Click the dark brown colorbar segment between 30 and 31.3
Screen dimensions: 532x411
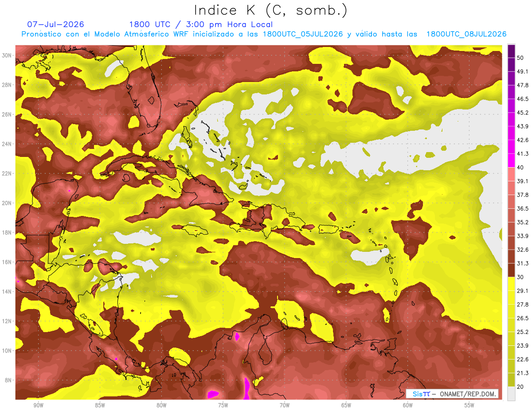coord(511,270)
